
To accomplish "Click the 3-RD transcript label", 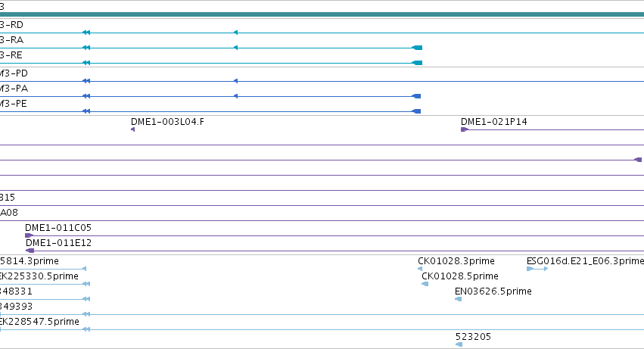I will pos(11,25).
